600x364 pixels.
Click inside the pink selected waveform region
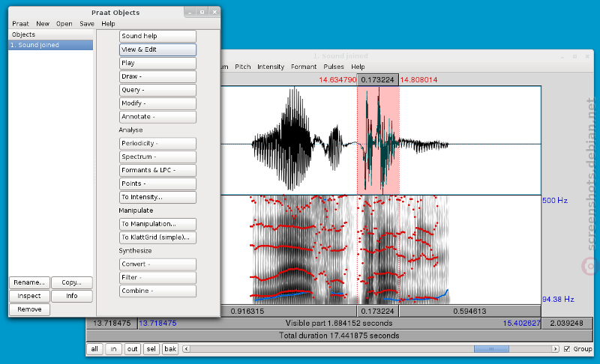click(378, 141)
